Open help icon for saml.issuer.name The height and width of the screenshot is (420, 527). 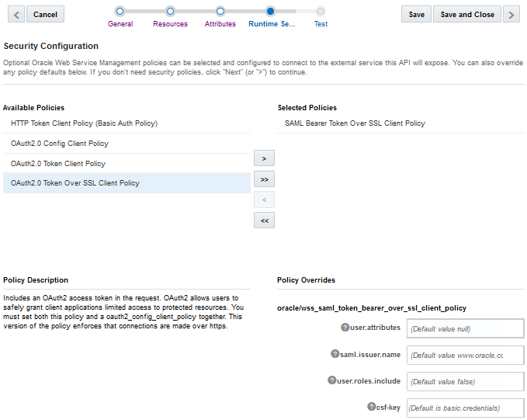click(x=335, y=354)
